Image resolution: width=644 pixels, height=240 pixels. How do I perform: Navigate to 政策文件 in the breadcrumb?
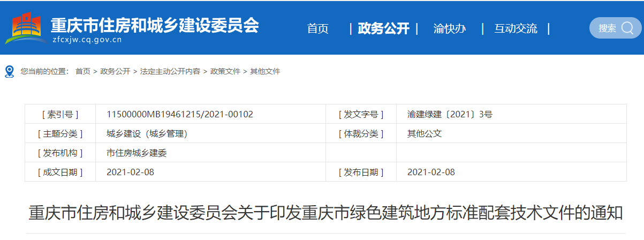(225, 71)
